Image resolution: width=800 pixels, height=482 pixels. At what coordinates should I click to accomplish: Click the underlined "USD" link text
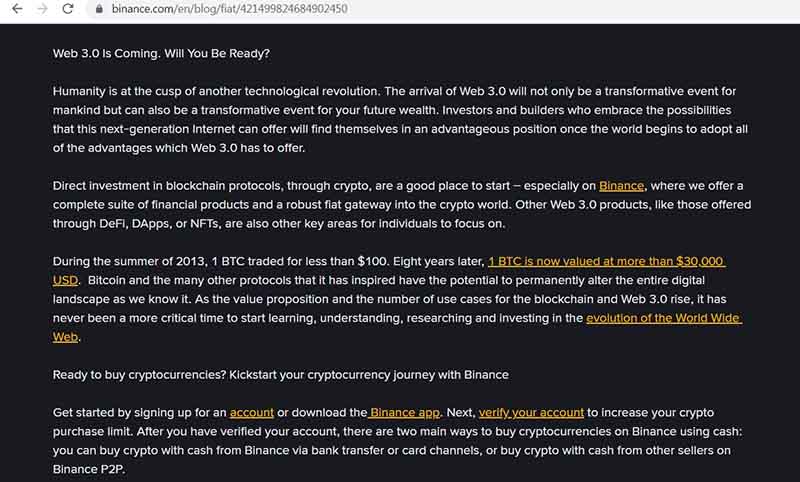65,280
